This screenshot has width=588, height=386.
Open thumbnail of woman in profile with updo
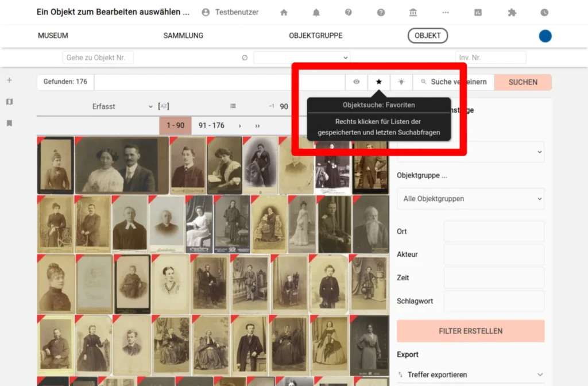(56, 284)
